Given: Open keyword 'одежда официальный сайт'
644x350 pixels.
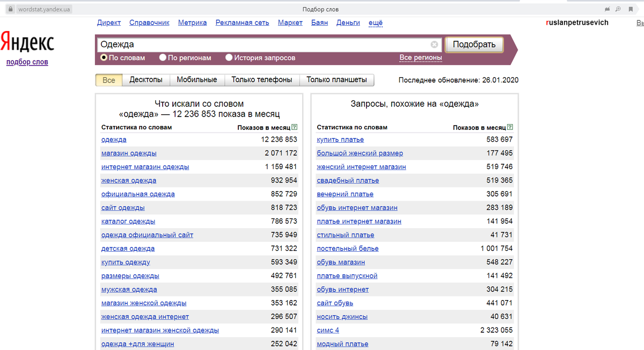Looking at the screenshot, I should [147, 235].
